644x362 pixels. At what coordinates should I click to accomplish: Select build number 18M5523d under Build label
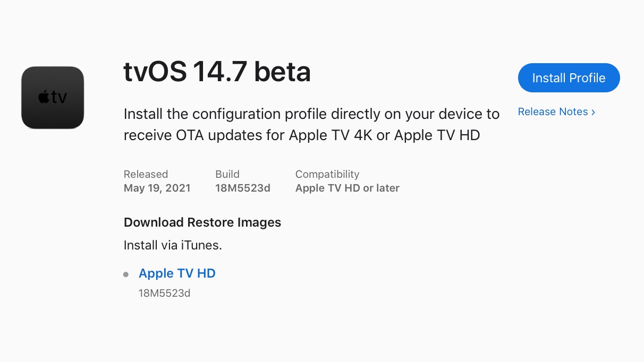pos(243,188)
